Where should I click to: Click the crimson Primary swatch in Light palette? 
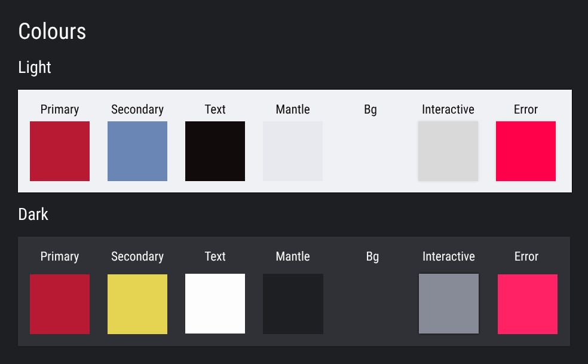point(60,151)
